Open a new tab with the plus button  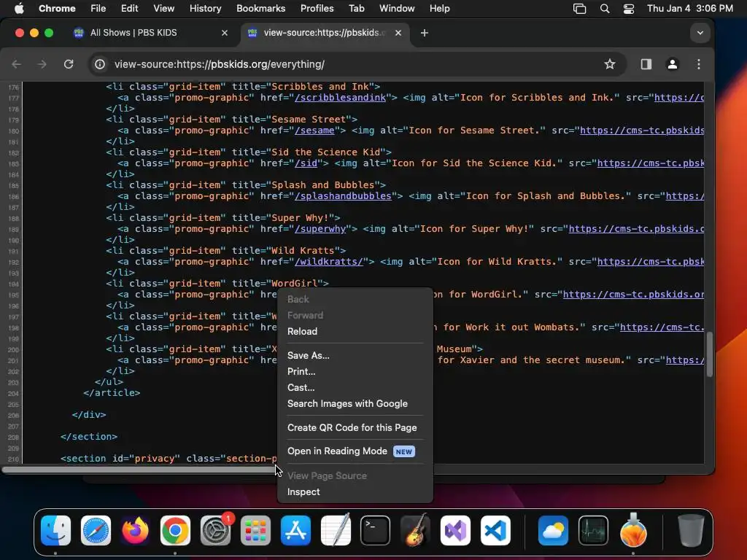424,33
